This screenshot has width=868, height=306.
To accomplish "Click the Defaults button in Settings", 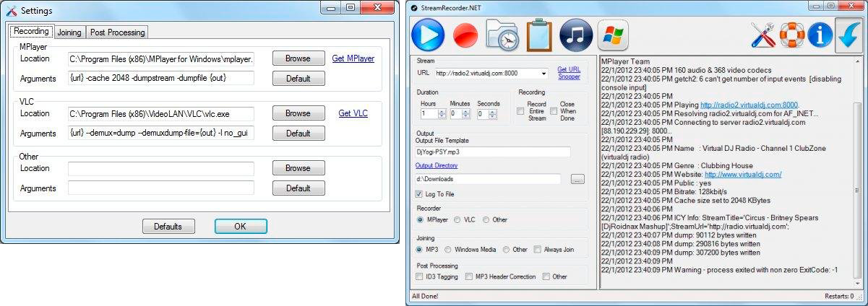I will coord(168,226).
